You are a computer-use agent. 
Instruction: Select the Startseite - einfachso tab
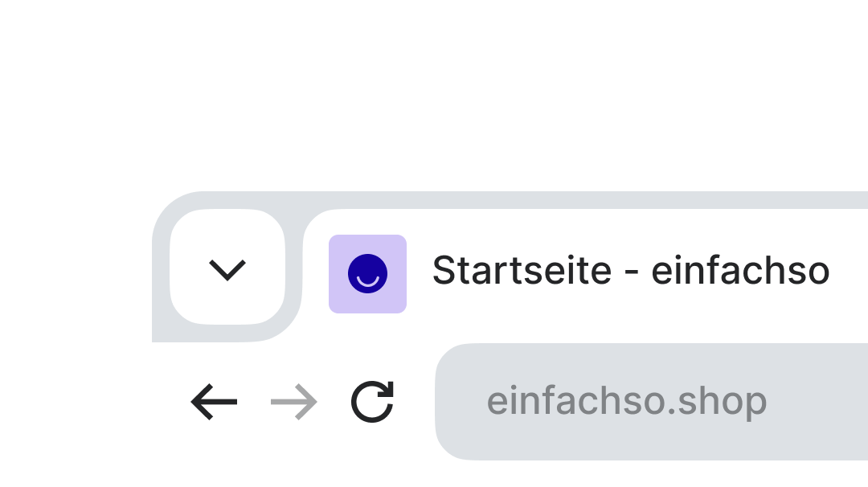click(629, 271)
